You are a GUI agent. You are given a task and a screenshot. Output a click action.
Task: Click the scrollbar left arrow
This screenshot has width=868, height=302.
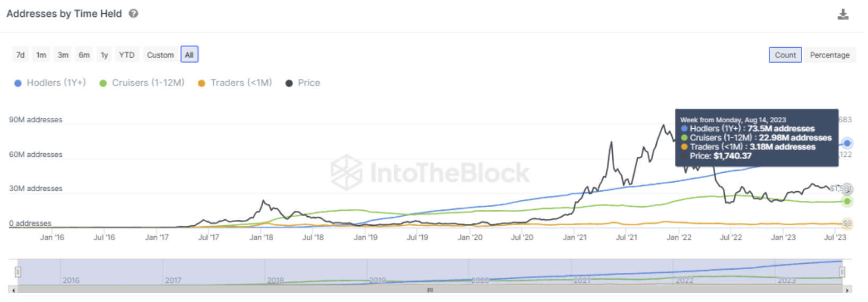13,290
